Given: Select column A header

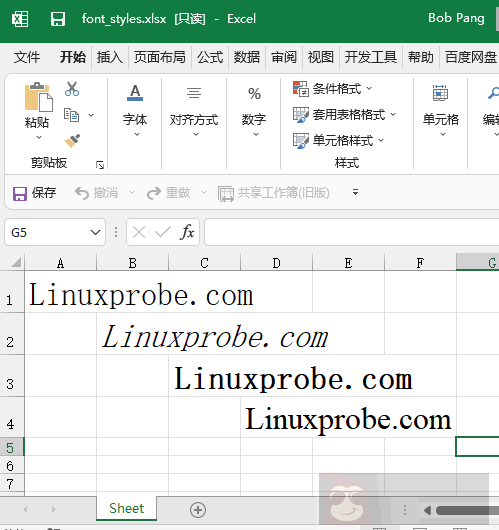Looking at the screenshot, I should click(x=61, y=263).
